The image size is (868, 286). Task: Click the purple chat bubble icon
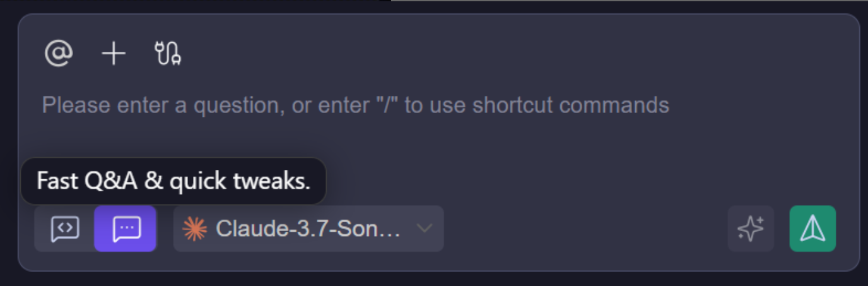click(x=126, y=229)
